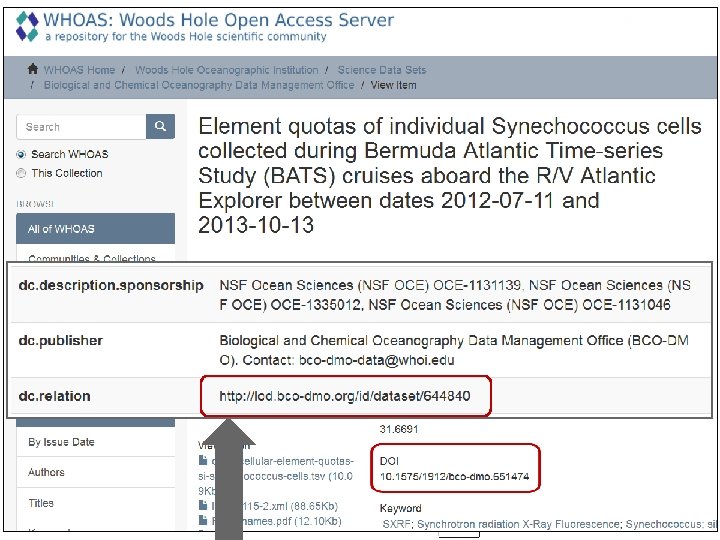Select All of WHOAS browse item
Image resolution: width=720 pixels, height=540 pixels.
96,228
